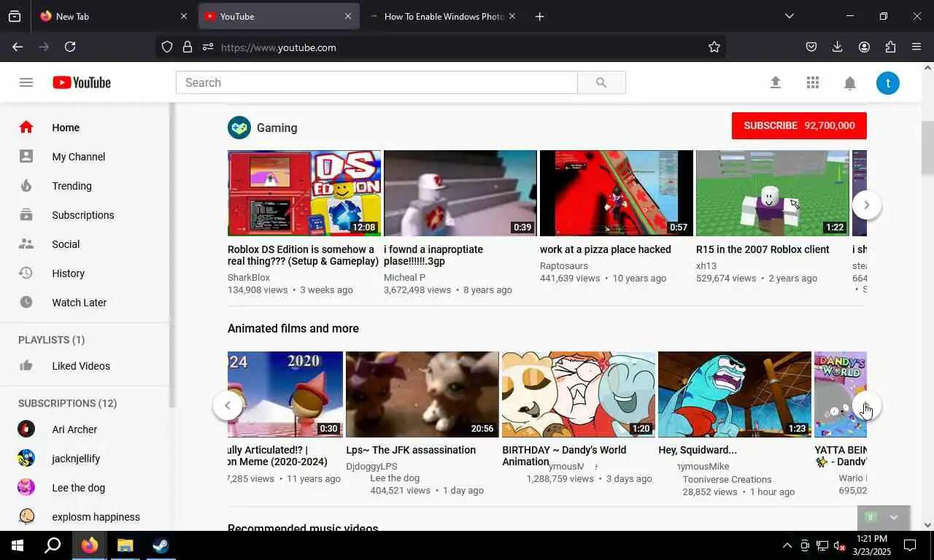This screenshot has height=560, width=934.
Task: Click the Subscribe 92,700,000 button
Action: [799, 125]
